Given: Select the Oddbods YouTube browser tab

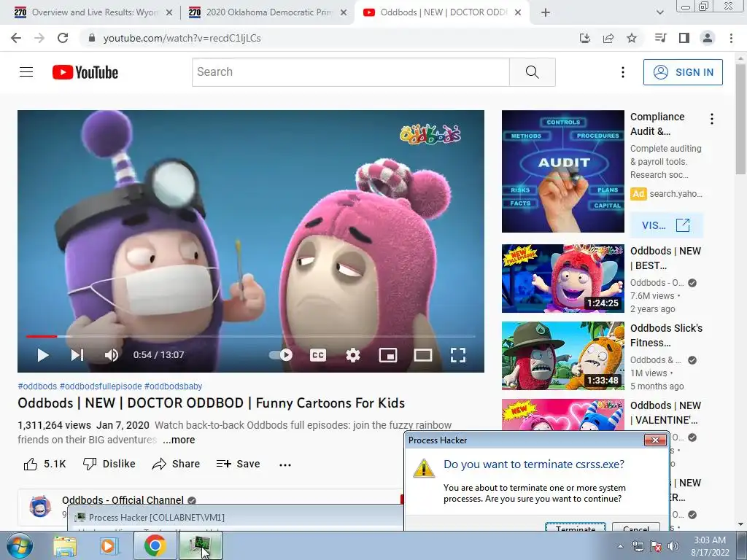Looking at the screenshot, I should 443,12.
